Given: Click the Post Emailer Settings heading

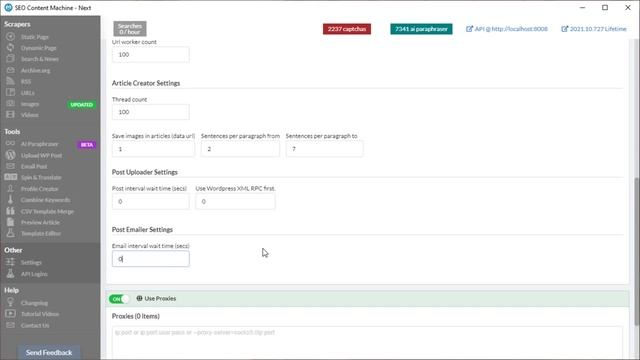Looking at the screenshot, I should (142, 229).
